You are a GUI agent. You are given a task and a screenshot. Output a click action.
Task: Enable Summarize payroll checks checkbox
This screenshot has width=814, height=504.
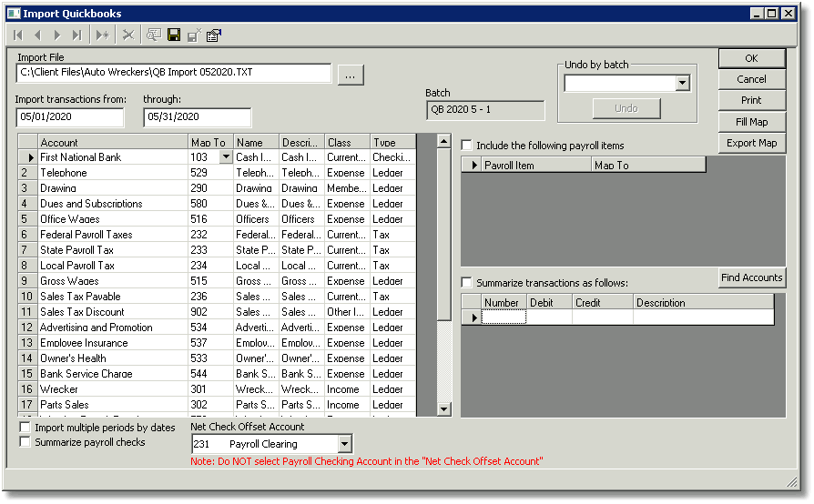(x=25, y=442)
